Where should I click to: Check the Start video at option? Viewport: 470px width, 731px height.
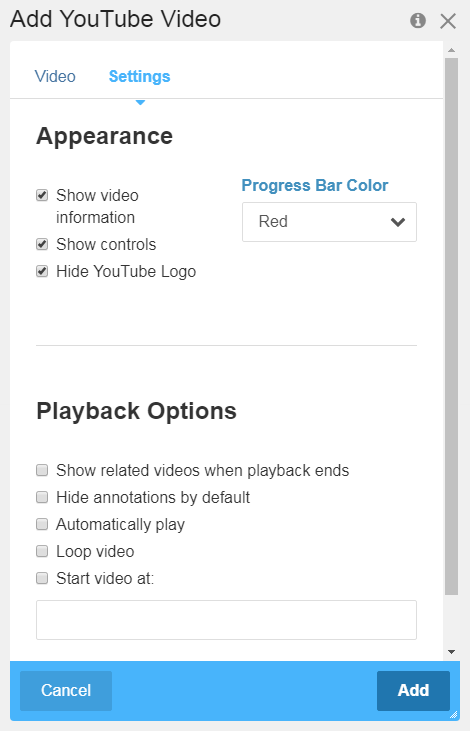42,578
